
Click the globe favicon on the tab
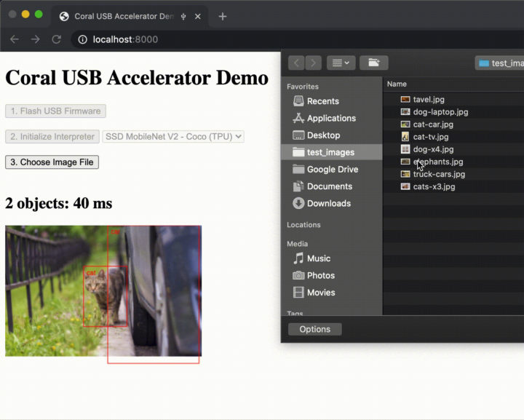64,16
